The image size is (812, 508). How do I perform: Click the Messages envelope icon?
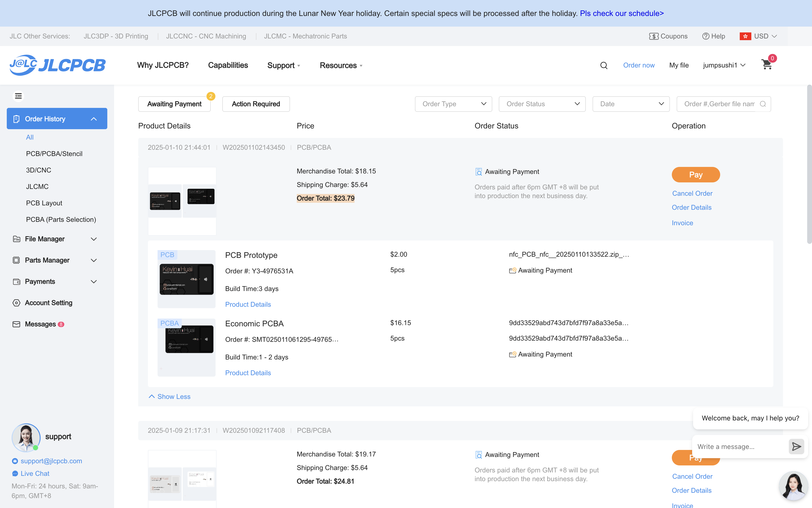16,324
